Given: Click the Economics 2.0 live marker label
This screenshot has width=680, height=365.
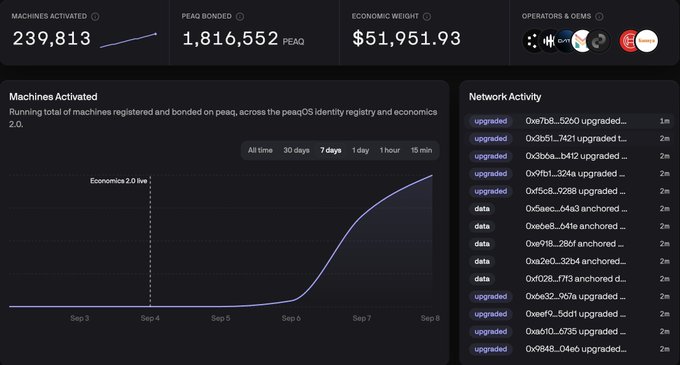Looking at the screenshot, I should (x=118, y=181).
